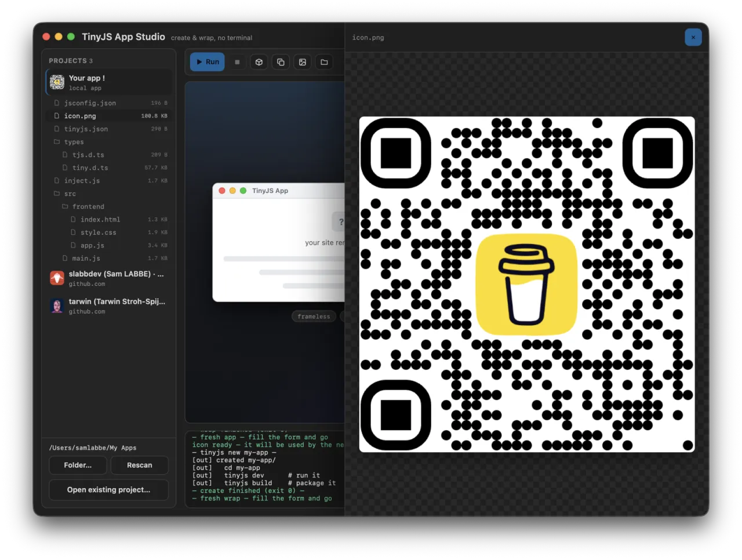Click the Rescan button

(x=140, y=465)
